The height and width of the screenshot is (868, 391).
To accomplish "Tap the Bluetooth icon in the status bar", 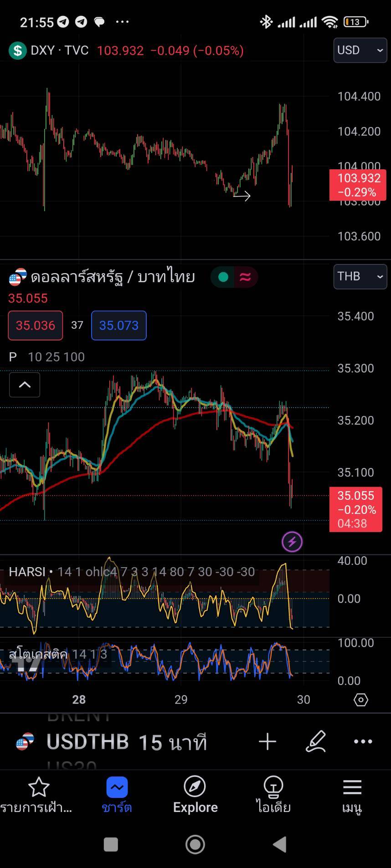I will 266,21.
